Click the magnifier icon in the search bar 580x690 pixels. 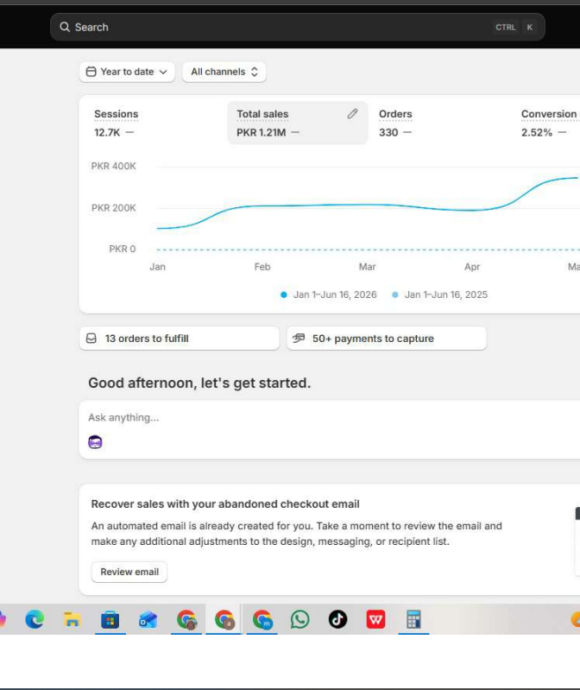65,27
